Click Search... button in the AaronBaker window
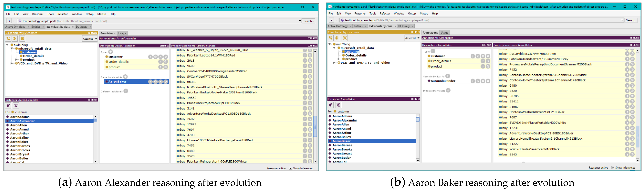 631,20
